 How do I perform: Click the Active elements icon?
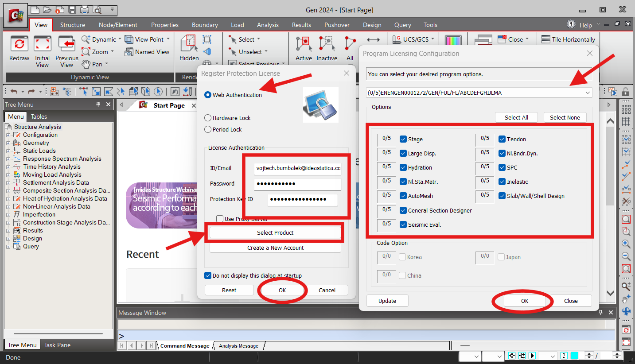304,44
